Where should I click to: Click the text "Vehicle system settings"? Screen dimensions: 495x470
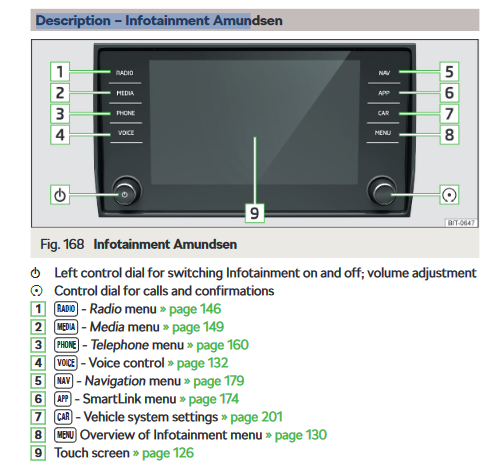point(151,417)
